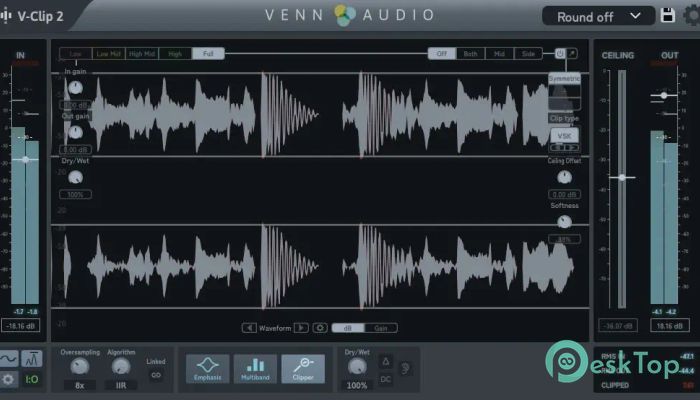Toggle the clipper power button
Screen dimensions: 700x400
pyautogui.click(x=560, y=53)
